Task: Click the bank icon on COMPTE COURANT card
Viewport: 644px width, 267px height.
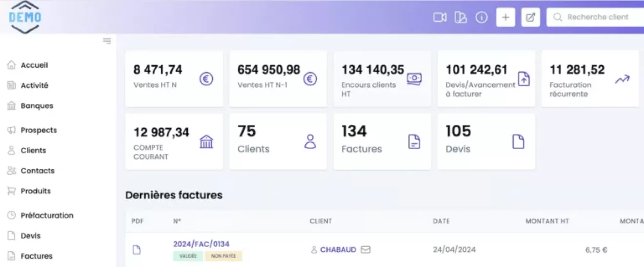Action: tap(206, 142)
